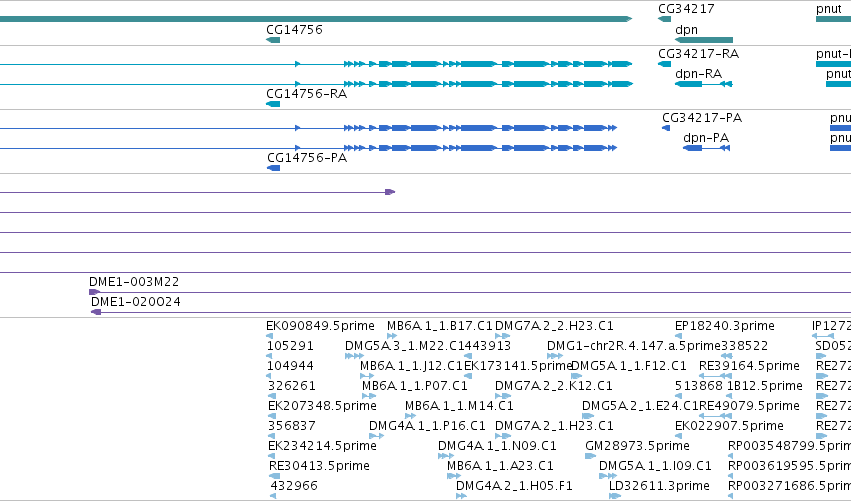
Task: Select the DMG4A.2_1.H05.F1 label
Action: point(515,486)
